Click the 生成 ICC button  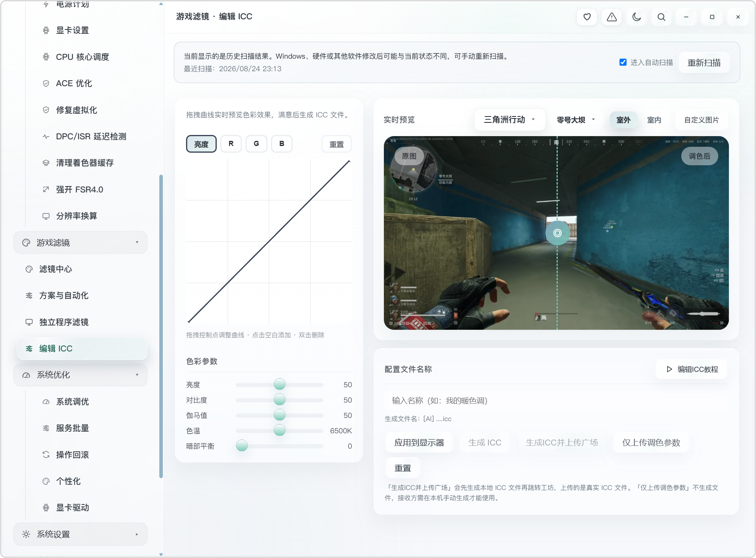pyautogui.click(x=485, y=443)
